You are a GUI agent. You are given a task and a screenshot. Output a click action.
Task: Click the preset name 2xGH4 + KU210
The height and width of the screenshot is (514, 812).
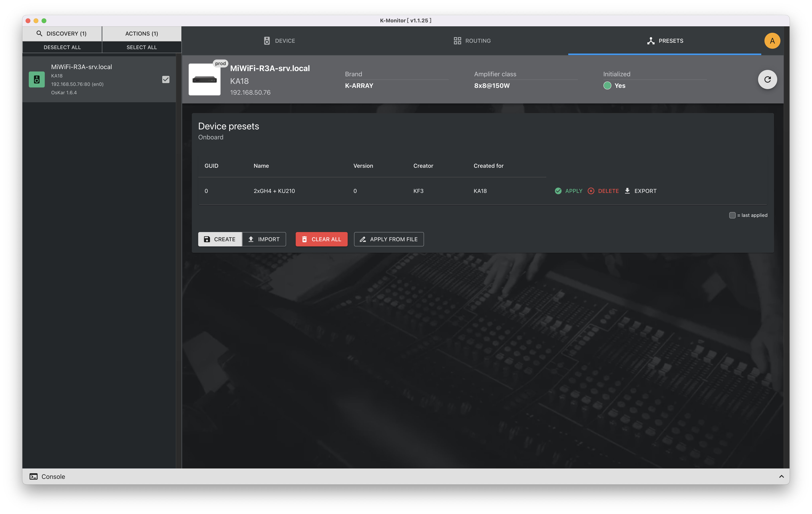(274, 191)
